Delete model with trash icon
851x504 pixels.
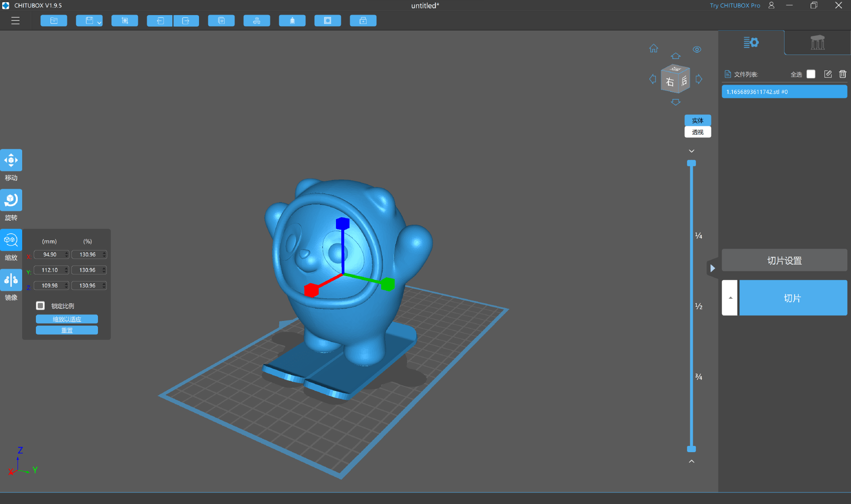click(x=843, y=74)
